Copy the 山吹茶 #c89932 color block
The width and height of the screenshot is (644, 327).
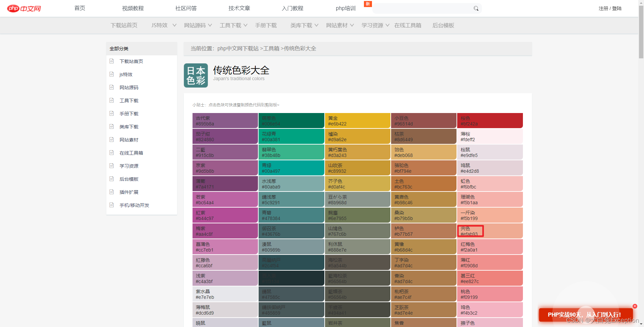(x=358, y=168)
